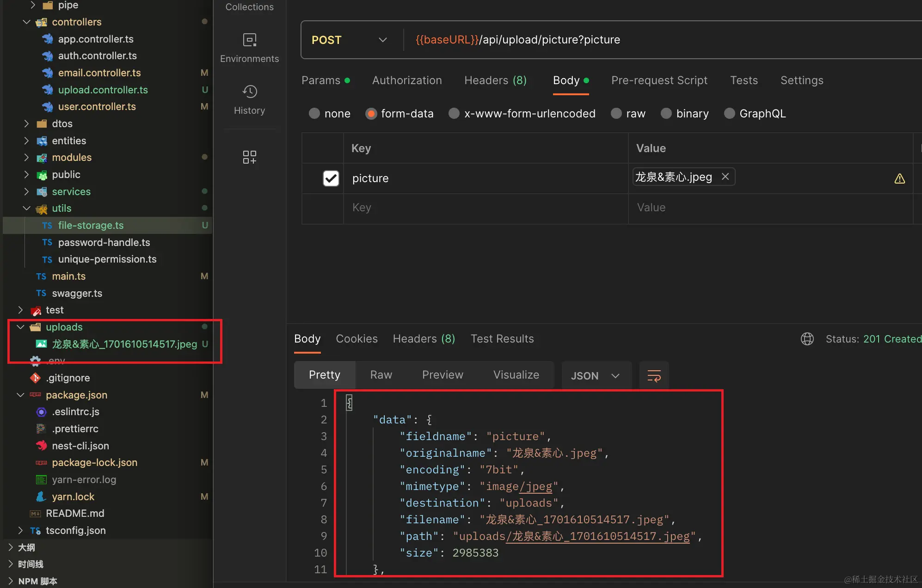Select the raw body radio button
The width and height of the screenshot is (922, 588).
click(616, 113)
